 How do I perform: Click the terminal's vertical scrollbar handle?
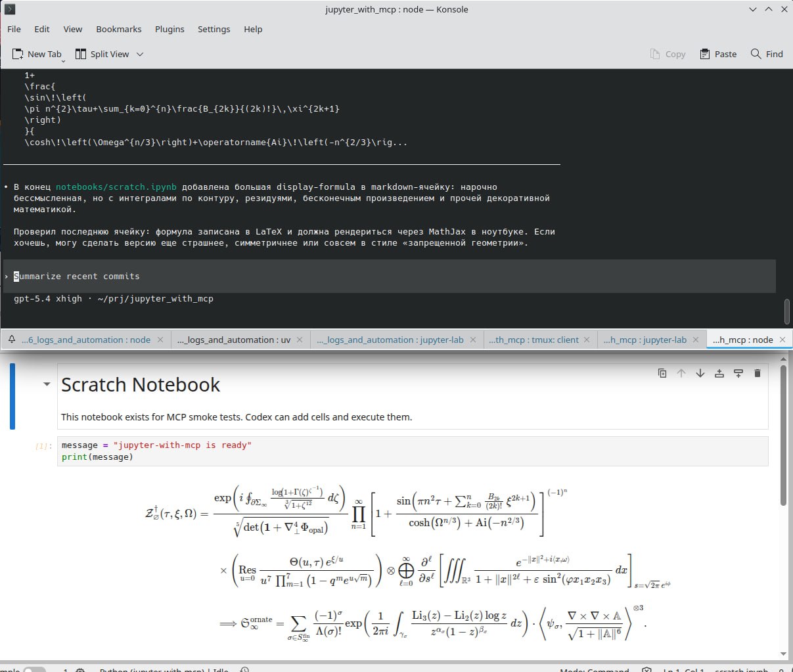click(x=787, y=311)
